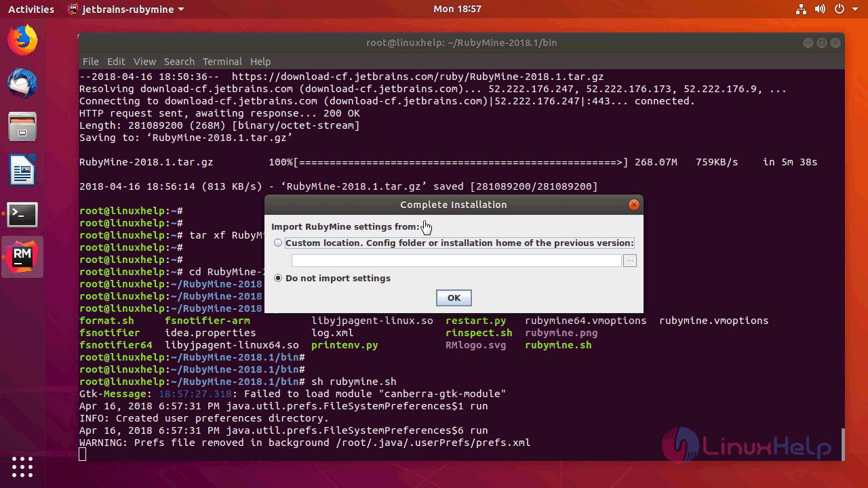Click the terminal title bar text

point(461,42)
